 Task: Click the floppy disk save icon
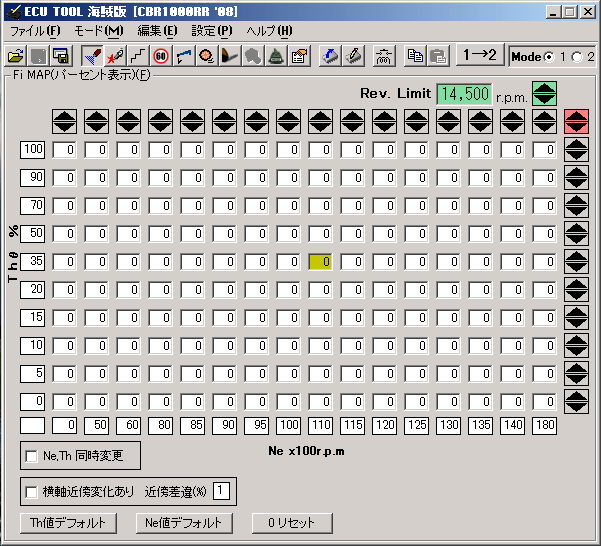(61, 56)
